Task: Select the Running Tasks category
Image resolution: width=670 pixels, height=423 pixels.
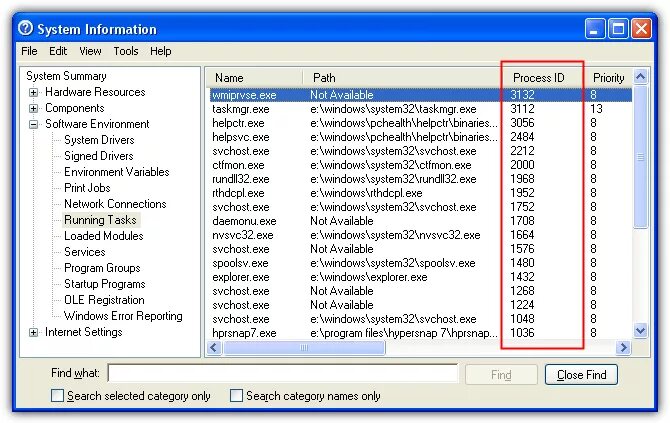Action: coord(100,220)
